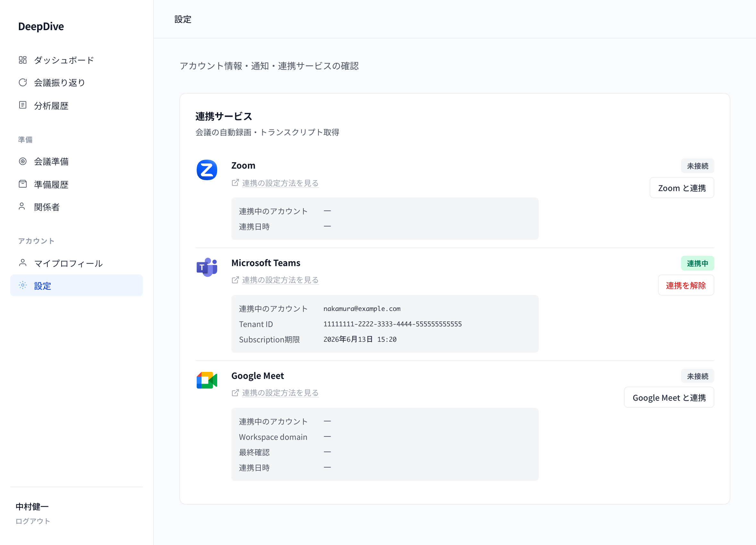Click the Zoom 未接続 status badge
The height and width of the screenshot is (545, 756).
click(697, 166)
